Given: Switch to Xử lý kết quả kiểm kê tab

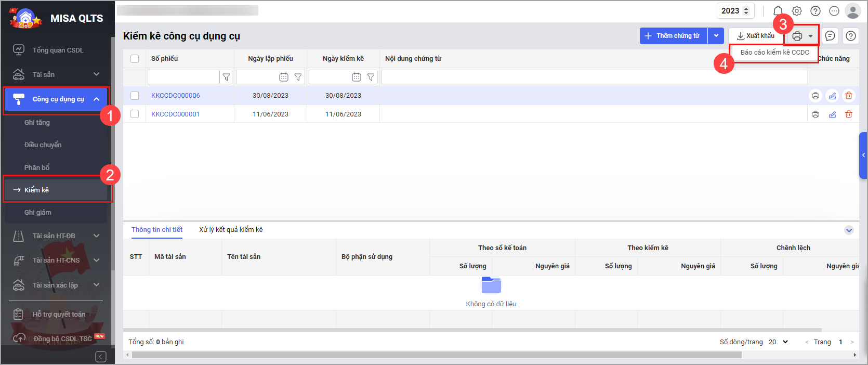Looking at the screenshot, I should pos(231,230).
